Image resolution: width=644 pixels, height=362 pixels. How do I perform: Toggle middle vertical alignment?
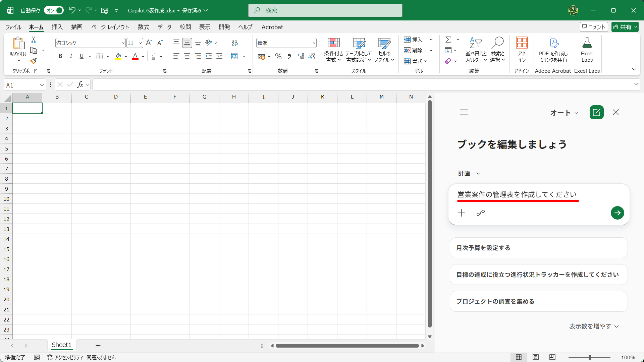[187, 43]
